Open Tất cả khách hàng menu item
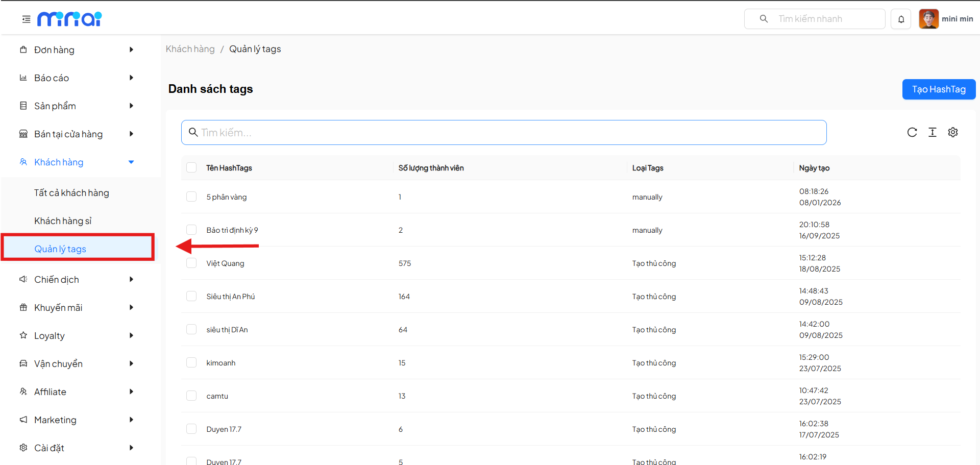Viewport: 980px width, 465px height. click(x=71, y=193)
